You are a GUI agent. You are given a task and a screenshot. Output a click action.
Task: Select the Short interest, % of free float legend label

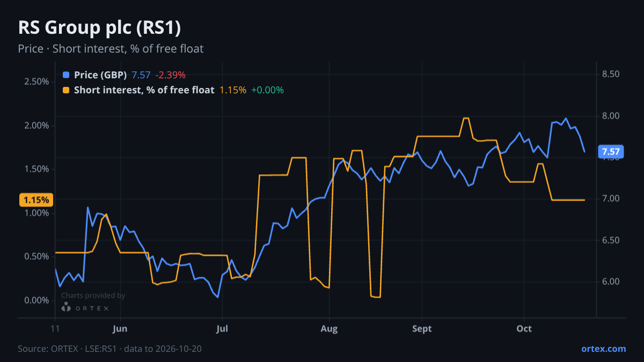(x=144, y=90)
